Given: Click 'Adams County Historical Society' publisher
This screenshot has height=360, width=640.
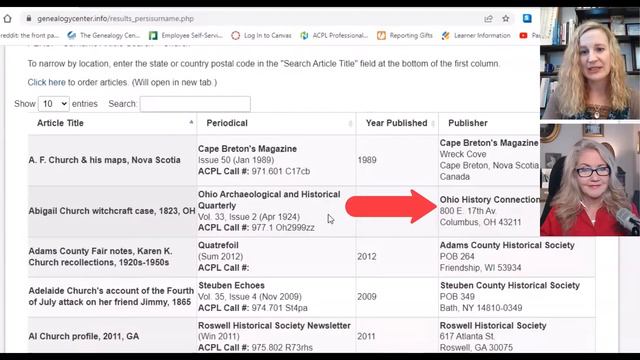Looking at the screenshot, I should [507, 245].
